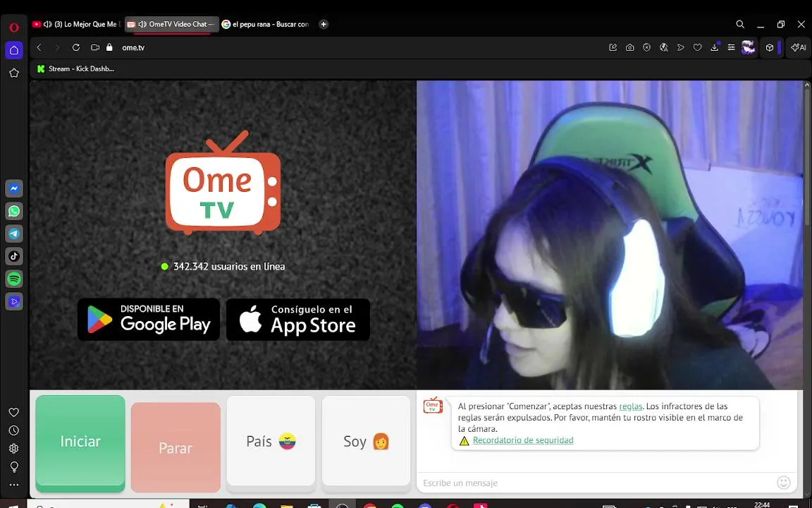Open the reglas rules link
The height and width of the screenshot is (508, 812).
click(631, 406)
